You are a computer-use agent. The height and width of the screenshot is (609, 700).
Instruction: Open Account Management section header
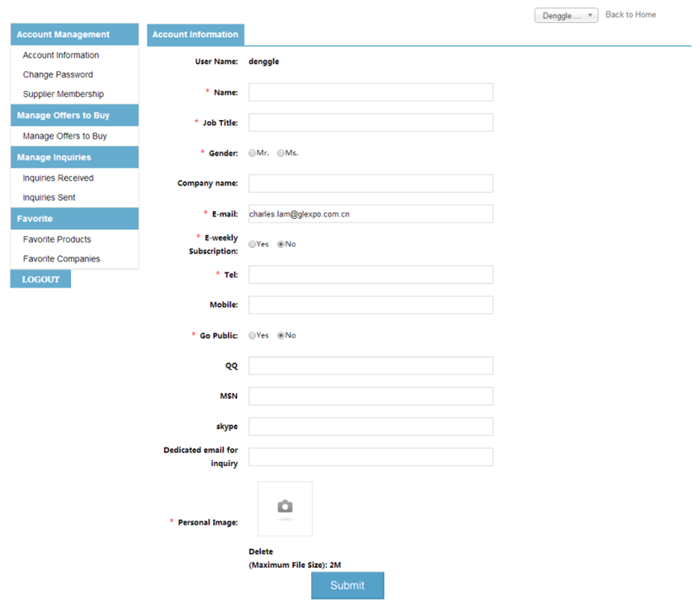[x=74, y=35]
